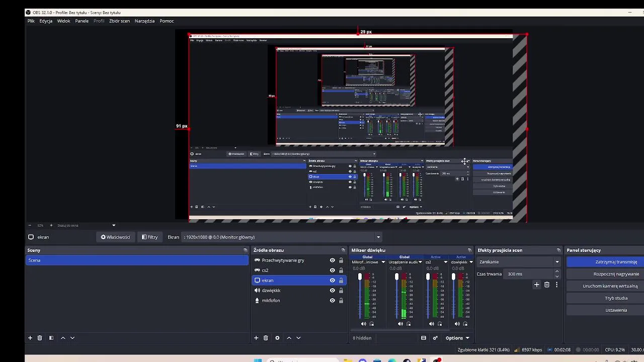Viewport: 644px width, 362px height.
Task: Open Ekran monitor selection dropdown
Action: click(282, 237)
